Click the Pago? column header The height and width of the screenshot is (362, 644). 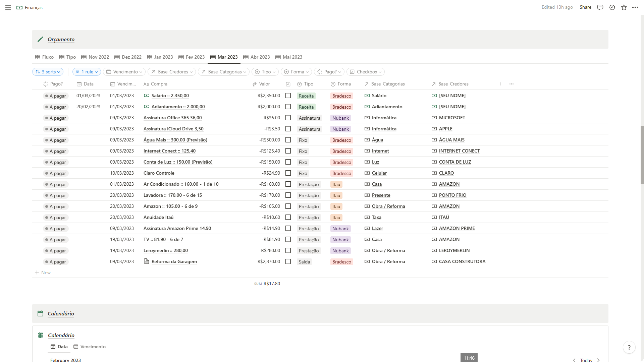pyautogui.click(x=53, y=84)
